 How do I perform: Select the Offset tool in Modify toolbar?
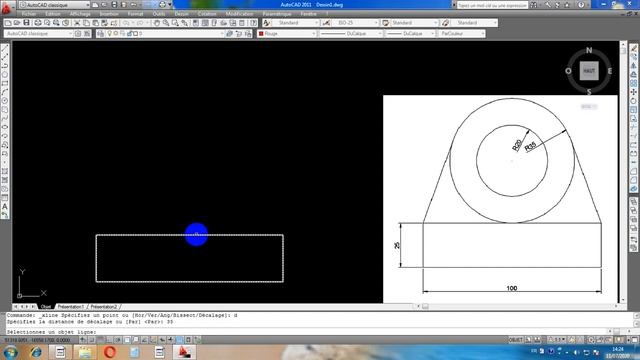633,75
